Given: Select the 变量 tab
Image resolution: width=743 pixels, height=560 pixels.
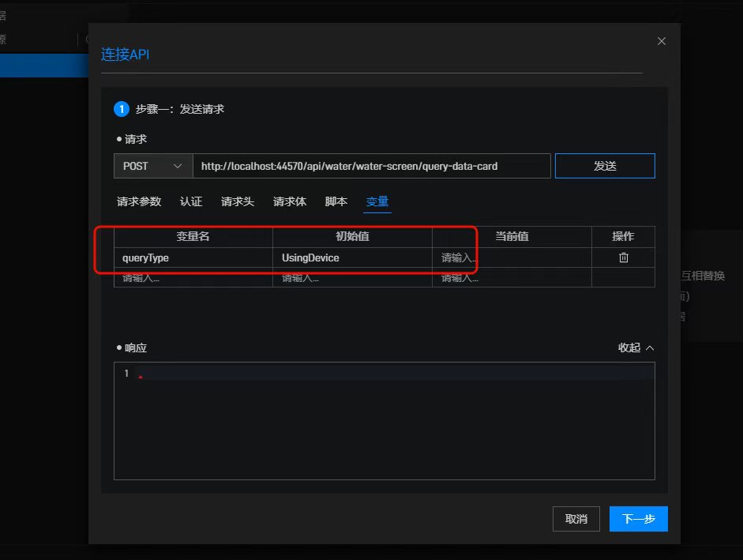Looking at the screenshot, I should point(377,201).
